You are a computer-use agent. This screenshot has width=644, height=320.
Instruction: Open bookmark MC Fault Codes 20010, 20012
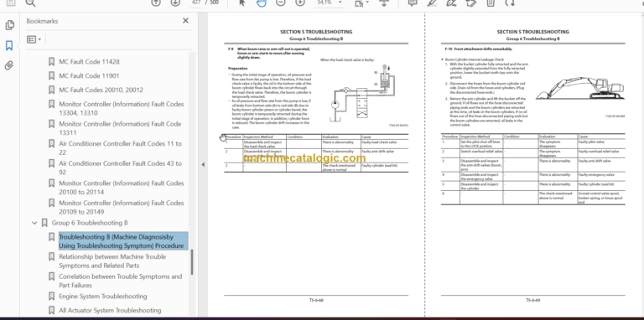click(101, 90)
